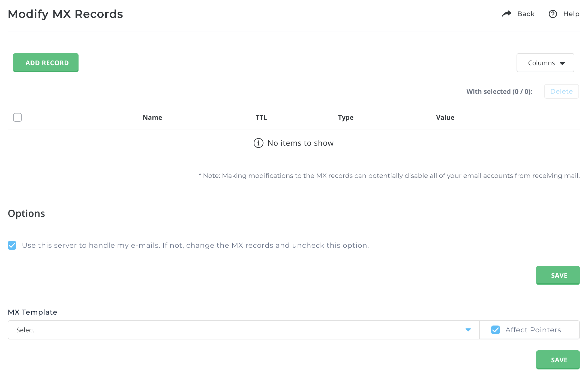Screen dimensions: 588x376
Task: Click the ADD RECORD button
Action: pos(46,62)
